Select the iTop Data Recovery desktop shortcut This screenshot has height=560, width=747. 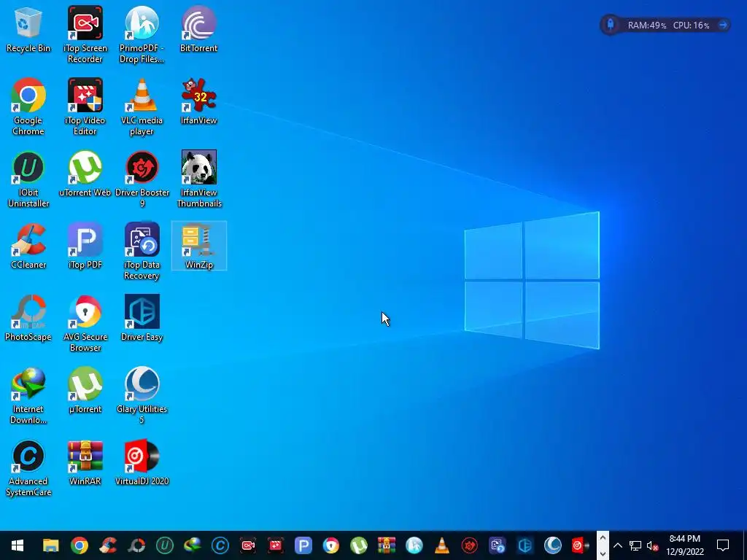(142, 252)
